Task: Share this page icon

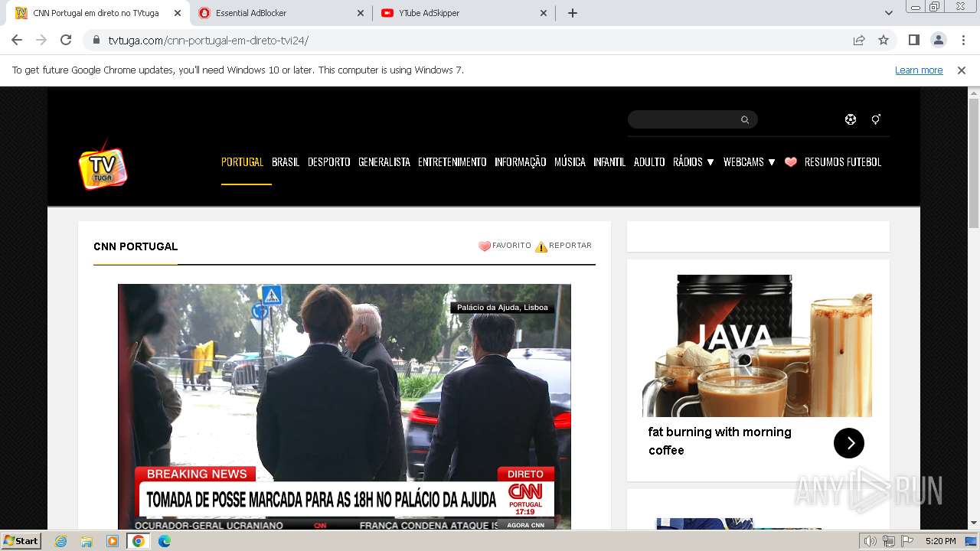Action: 859,40
